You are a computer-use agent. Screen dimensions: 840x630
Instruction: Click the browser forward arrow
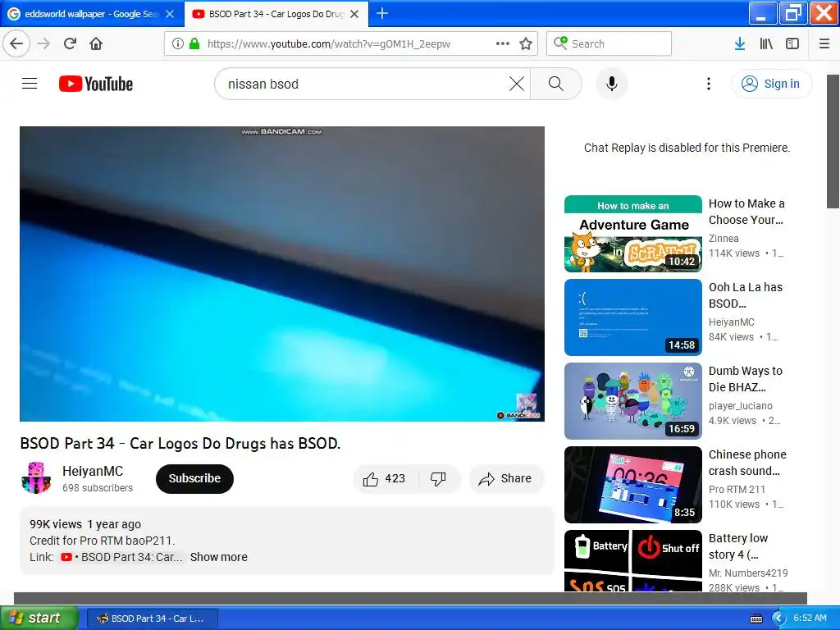(x=44, y=43)
